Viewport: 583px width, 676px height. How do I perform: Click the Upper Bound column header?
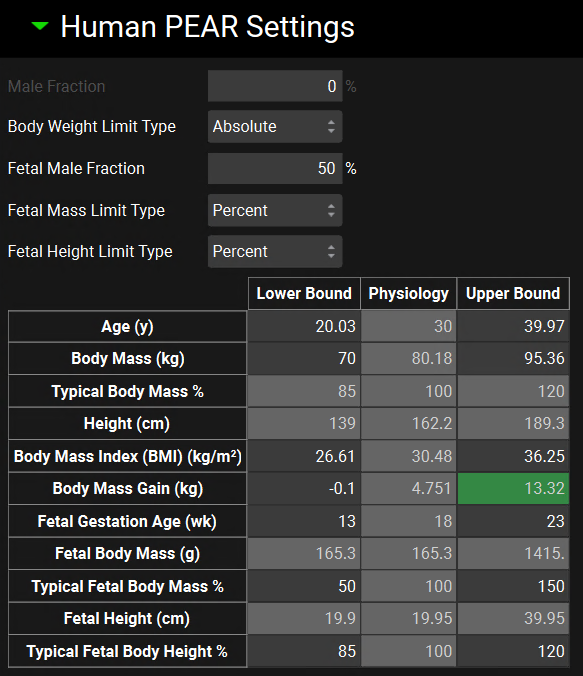tap(513, 294)
